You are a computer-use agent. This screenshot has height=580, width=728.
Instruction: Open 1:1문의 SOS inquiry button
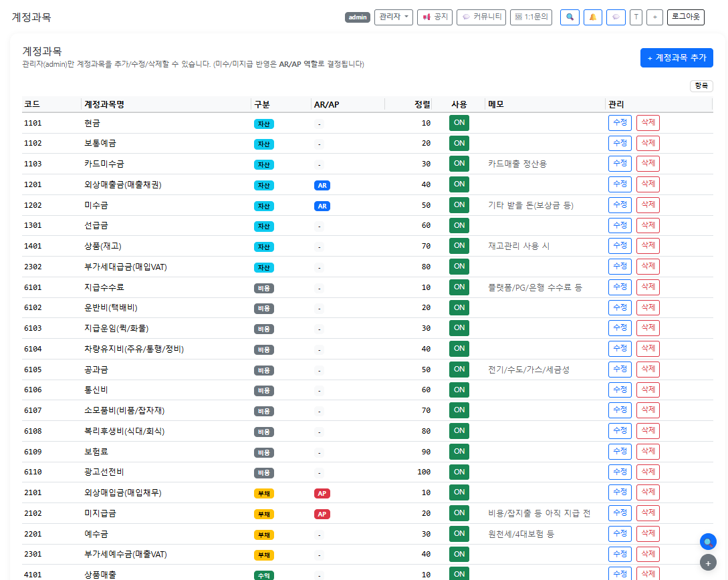[531, 17]
